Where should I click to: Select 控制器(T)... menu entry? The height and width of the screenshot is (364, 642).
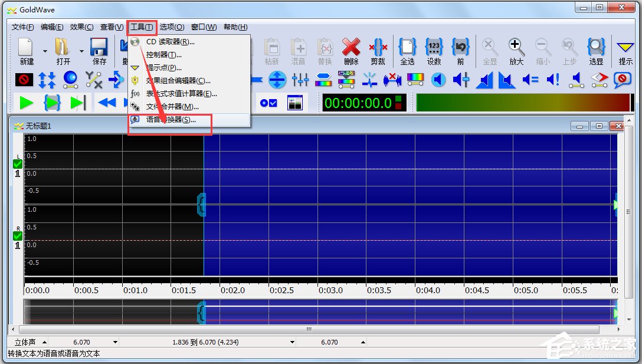189,54
